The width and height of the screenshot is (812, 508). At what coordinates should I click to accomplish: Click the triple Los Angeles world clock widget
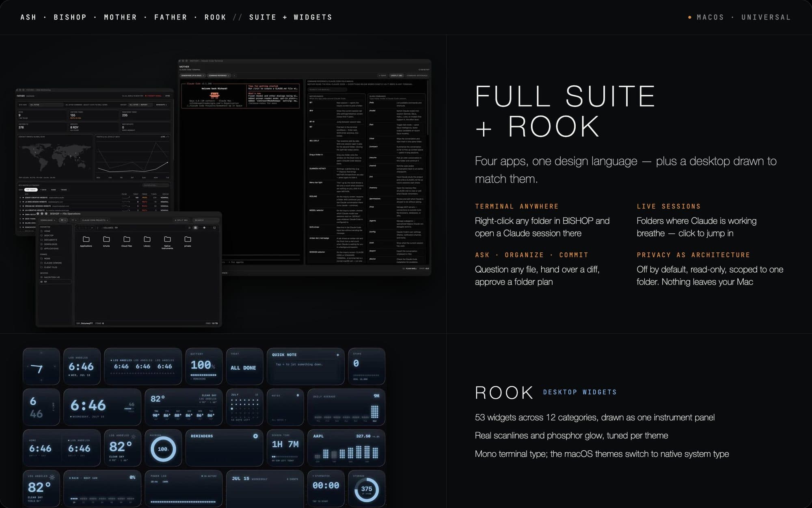143,367
